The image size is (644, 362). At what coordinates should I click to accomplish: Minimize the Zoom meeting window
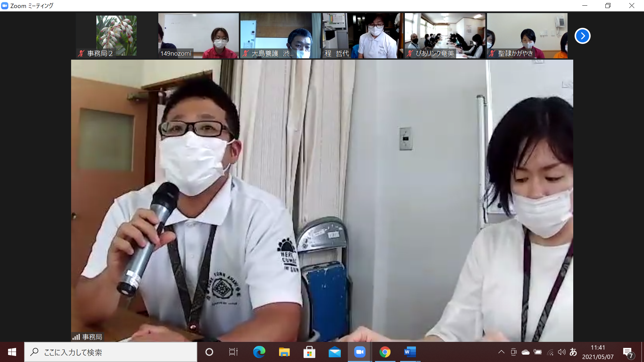(585, 6)
